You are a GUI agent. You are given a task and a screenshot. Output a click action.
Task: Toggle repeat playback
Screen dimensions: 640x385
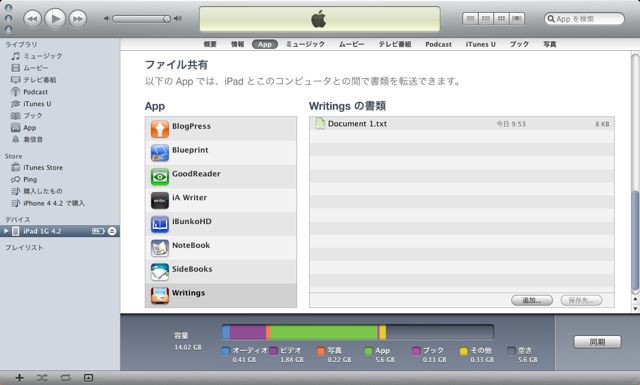click(65, 378)
